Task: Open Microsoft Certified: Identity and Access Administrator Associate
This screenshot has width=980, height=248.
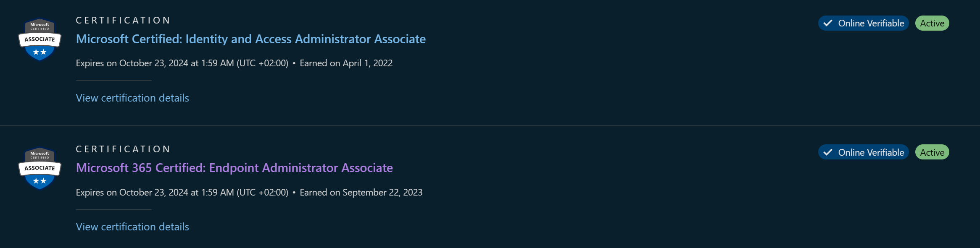Action: pyautogui.click(x=250, y=39)
